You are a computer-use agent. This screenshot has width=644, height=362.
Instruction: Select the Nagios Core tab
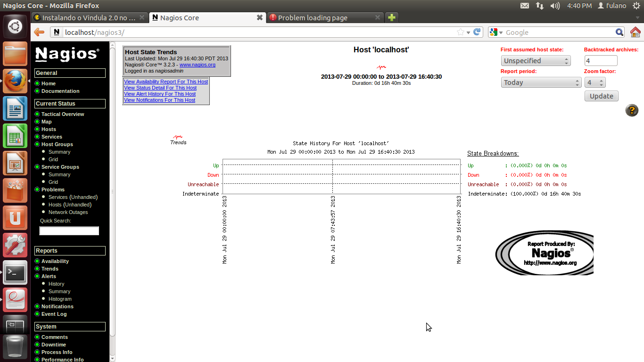[207, 17]
